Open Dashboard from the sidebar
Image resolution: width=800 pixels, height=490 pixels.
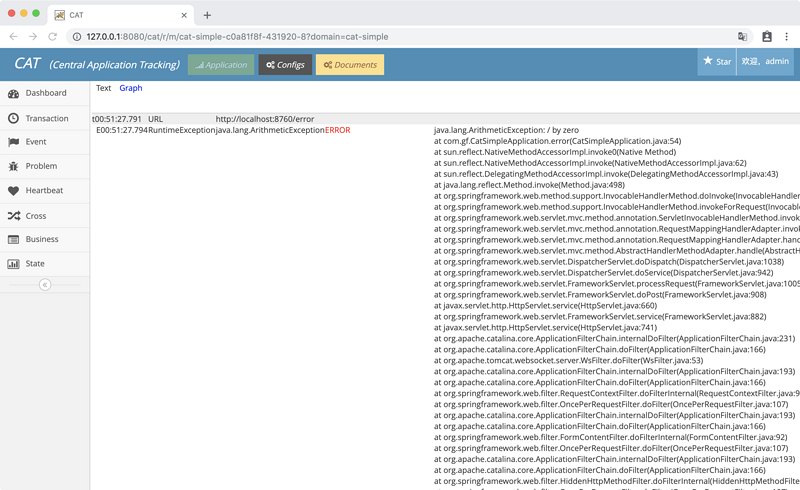[46, 93]
